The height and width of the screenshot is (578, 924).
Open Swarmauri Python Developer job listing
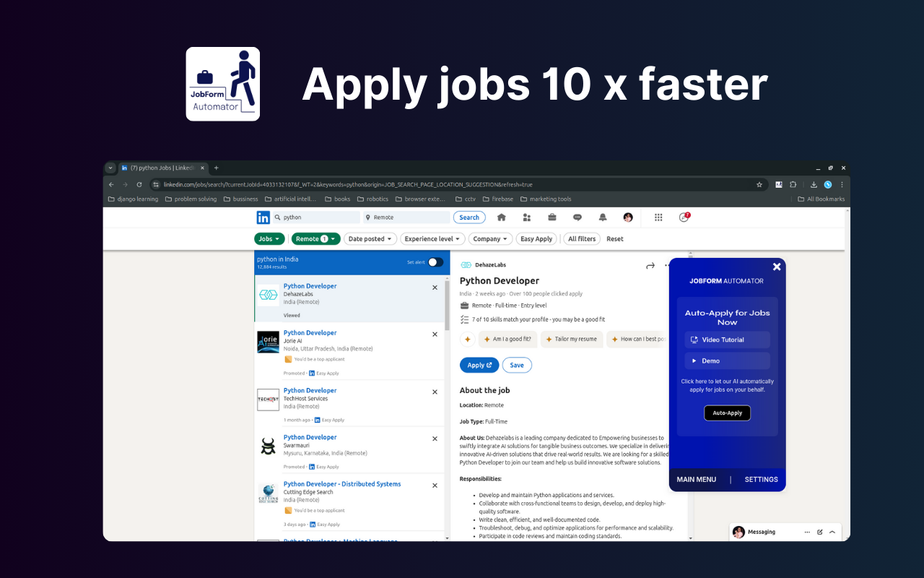click(x=310, y=437)
